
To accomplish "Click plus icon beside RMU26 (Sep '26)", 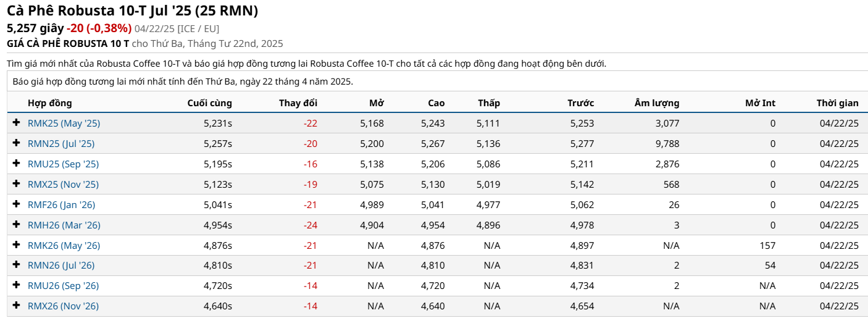I will point(17,285).
